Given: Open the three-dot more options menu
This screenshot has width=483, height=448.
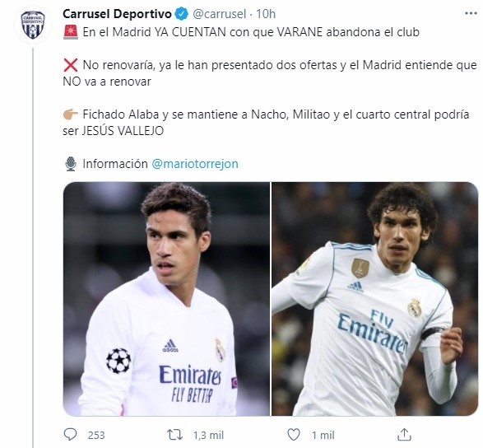Looking at the screenshot, I should pyautogui.click(x=471, y=13).
